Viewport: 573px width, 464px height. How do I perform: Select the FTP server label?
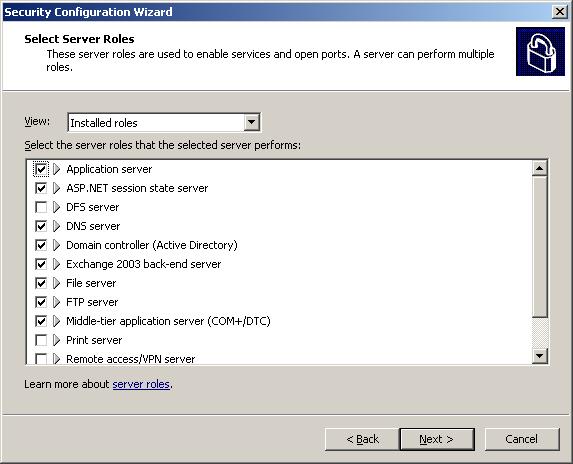tap(92, 302)
